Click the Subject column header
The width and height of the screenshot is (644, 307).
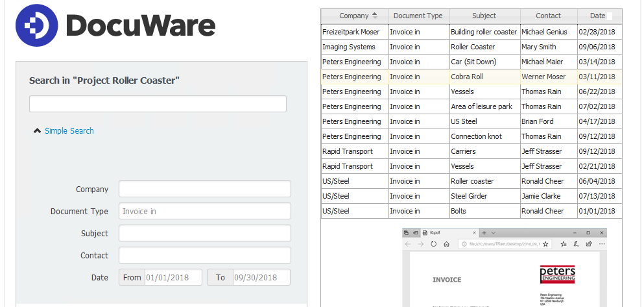point(484,16)
